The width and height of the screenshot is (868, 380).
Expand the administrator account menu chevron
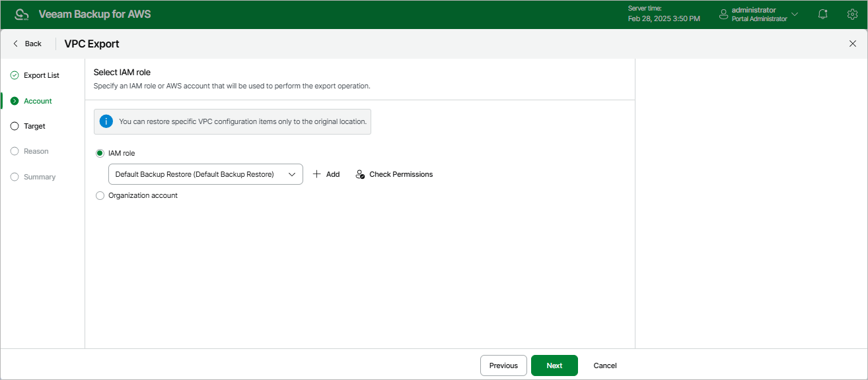(795, 15)
